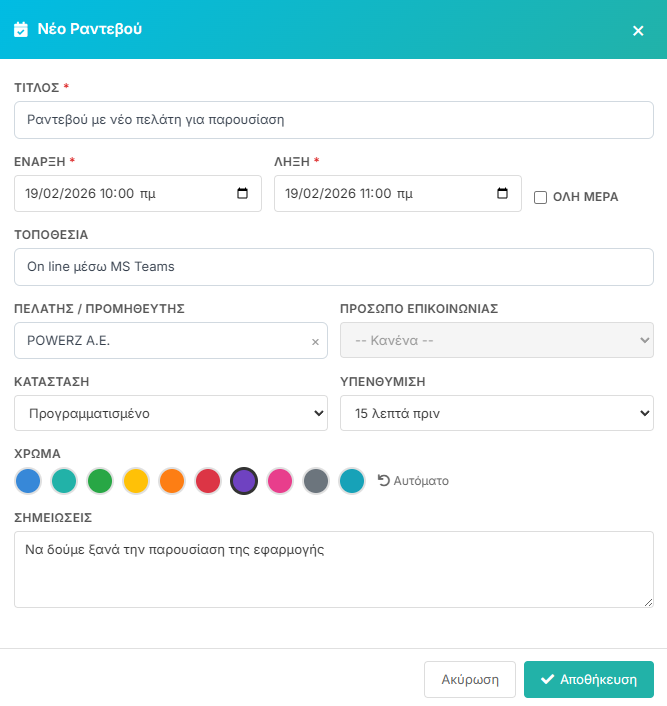
Task: Pick the yellow color swatch
Action: click(137, 481)
